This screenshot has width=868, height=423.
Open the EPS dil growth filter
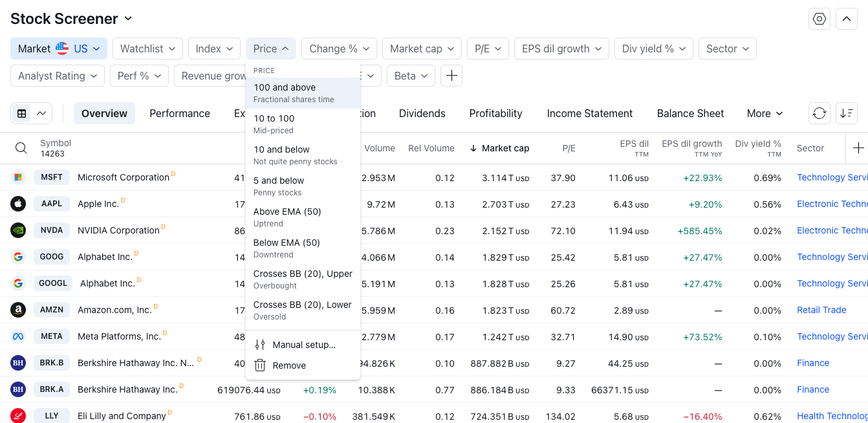tap(561, 49)
